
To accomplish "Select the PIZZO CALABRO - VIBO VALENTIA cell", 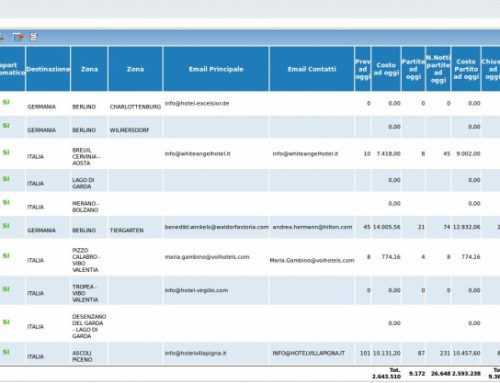I will point(86,260).
